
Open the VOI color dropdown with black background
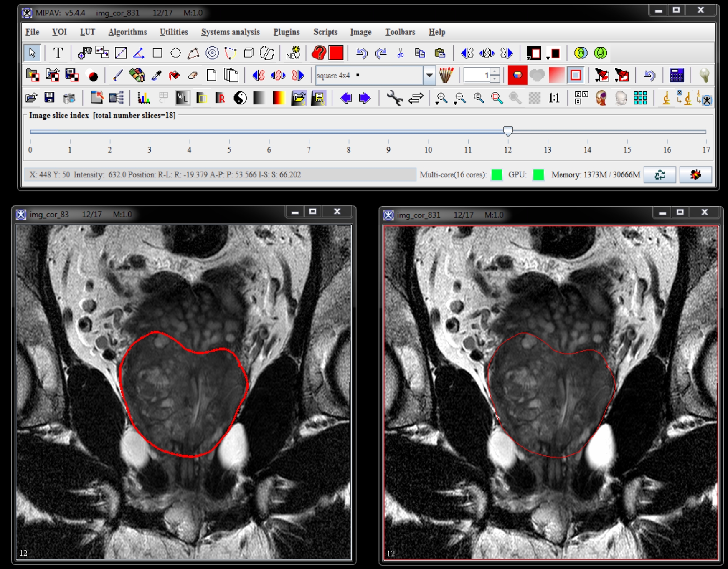[533, 53]
